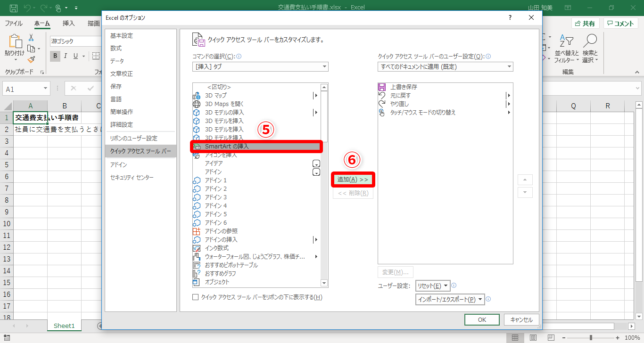Open the 並べ替えとフィルター menu

[x=567, y=49]
